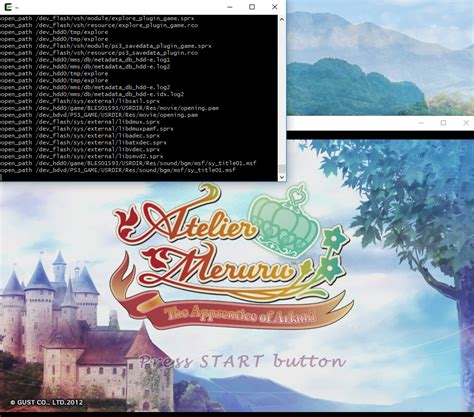This screenshot has width=474, height=417.
Task: Minimize the console log window
Action: point(230,7)
